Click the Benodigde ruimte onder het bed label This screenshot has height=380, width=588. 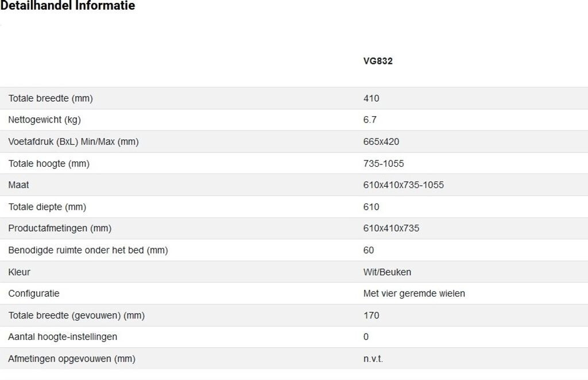click(88, 250)
